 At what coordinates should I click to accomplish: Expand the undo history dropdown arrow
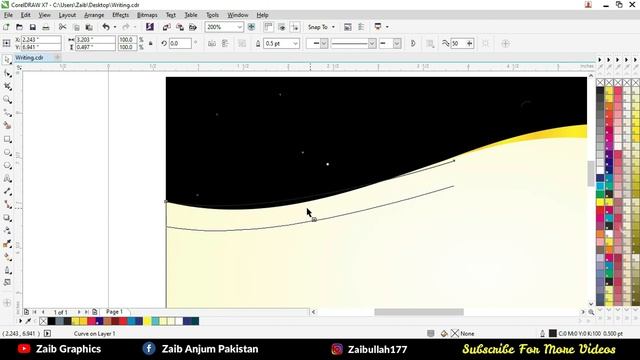(x=115, y=27)
